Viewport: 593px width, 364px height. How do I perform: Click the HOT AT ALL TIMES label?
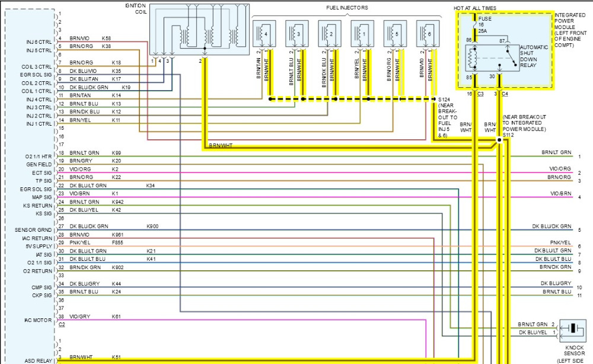click(475, 8)
